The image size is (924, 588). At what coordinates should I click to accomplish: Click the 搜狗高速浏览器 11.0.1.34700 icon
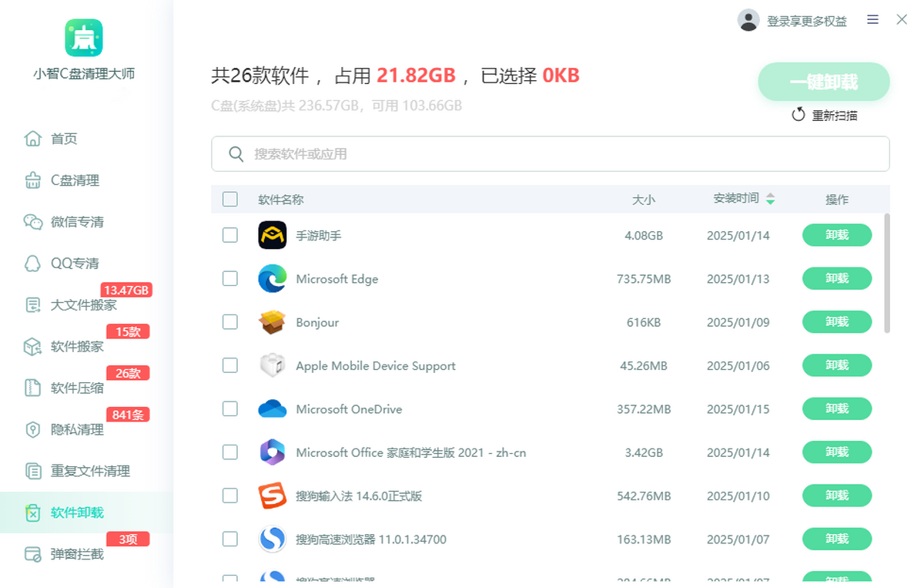pos(273,539)
